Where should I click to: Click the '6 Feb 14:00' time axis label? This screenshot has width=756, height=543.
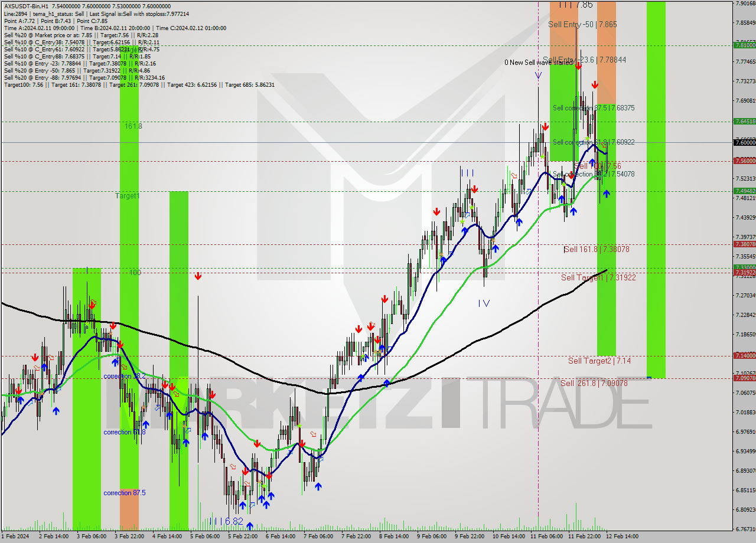tap(280, 537)
